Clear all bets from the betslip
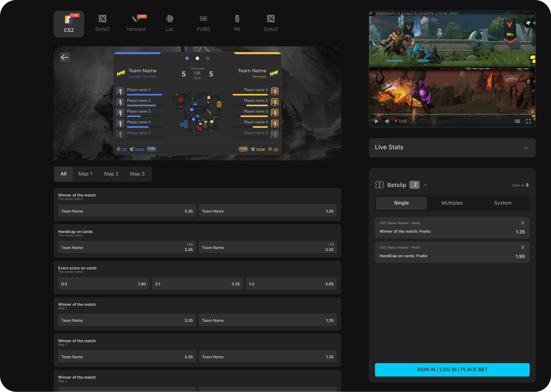551x392 pixels. tap(521, 185)
